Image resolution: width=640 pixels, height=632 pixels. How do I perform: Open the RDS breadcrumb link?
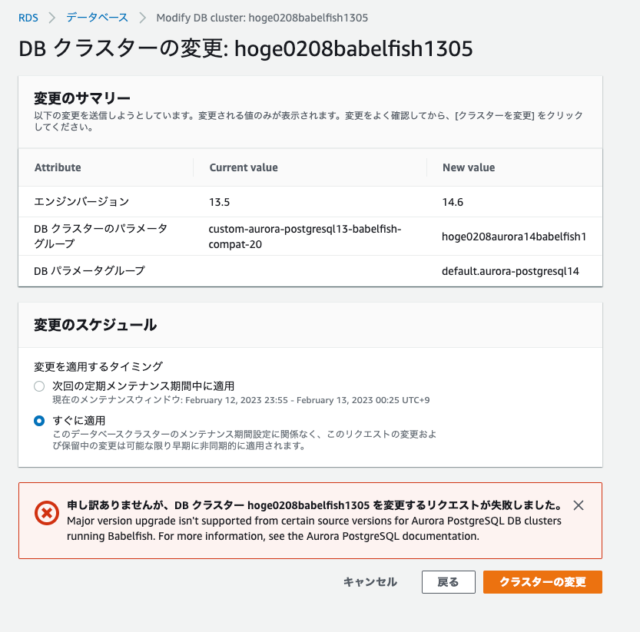[x=28, y=18]
